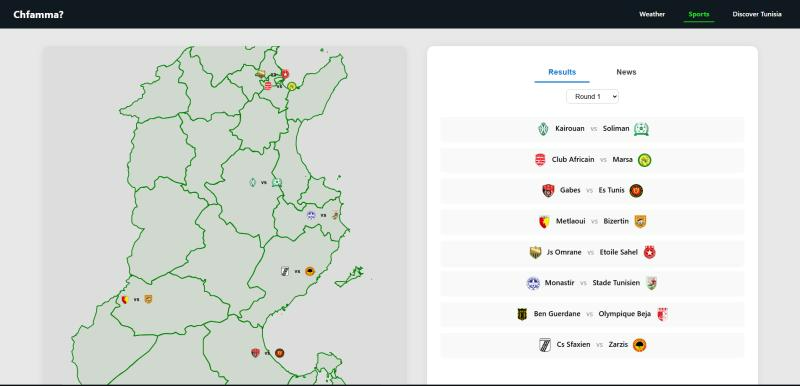Click the "Club Africain" team name

point(573,160)
